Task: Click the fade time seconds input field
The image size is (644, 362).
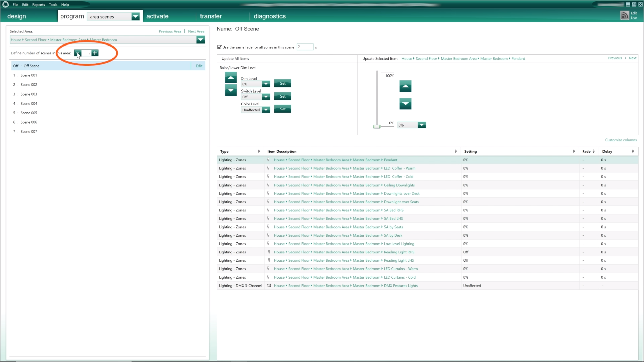Action: pos(305,47)
